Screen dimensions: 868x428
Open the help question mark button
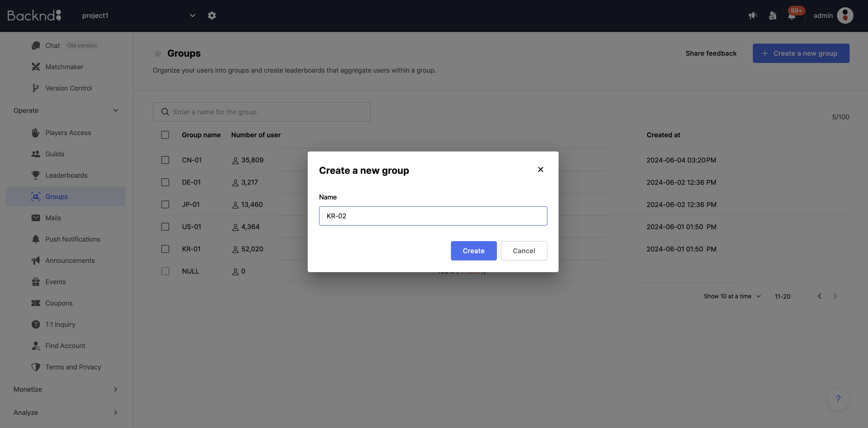(x=838, y=399)
